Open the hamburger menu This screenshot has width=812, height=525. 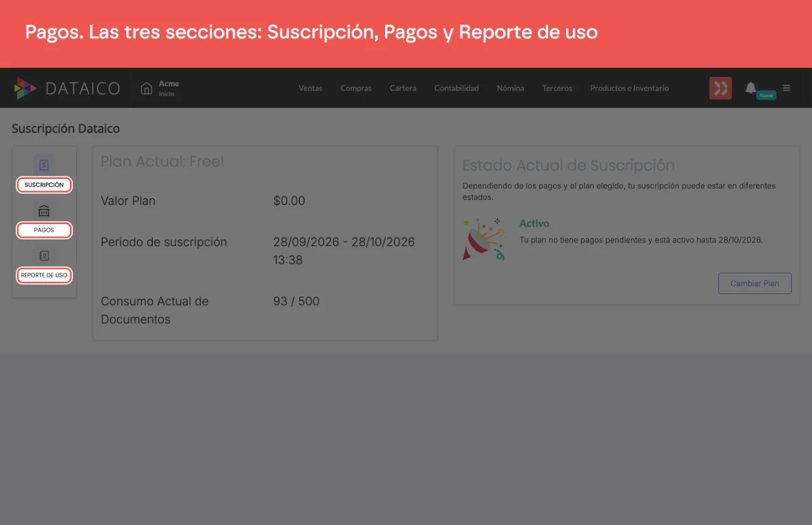[787, 88]
